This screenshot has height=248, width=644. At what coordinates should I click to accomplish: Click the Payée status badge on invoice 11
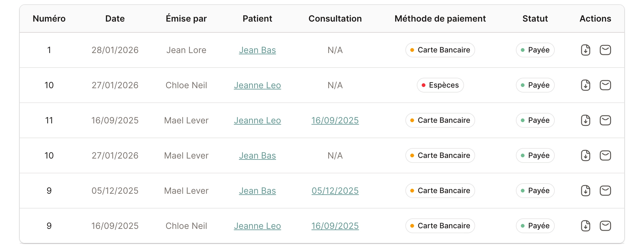pyautogui.click(x=535, y=120)
